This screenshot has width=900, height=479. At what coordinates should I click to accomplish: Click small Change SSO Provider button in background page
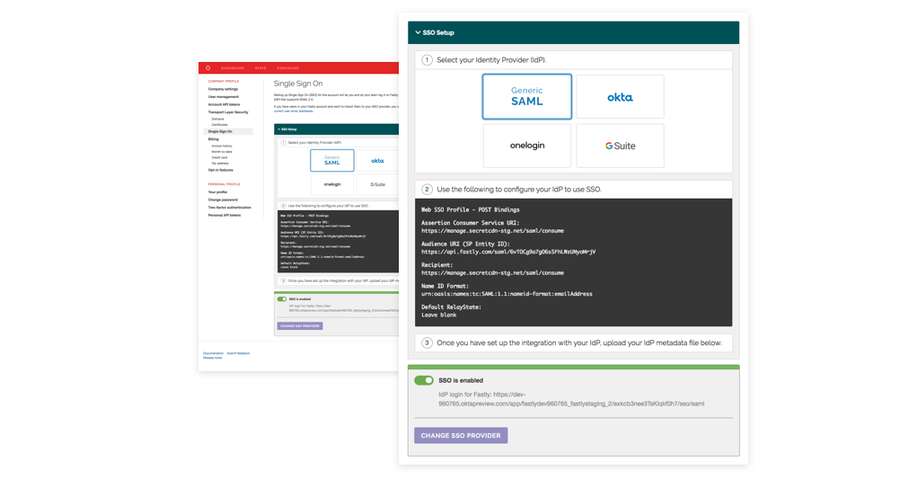click(x=300, y=326)
